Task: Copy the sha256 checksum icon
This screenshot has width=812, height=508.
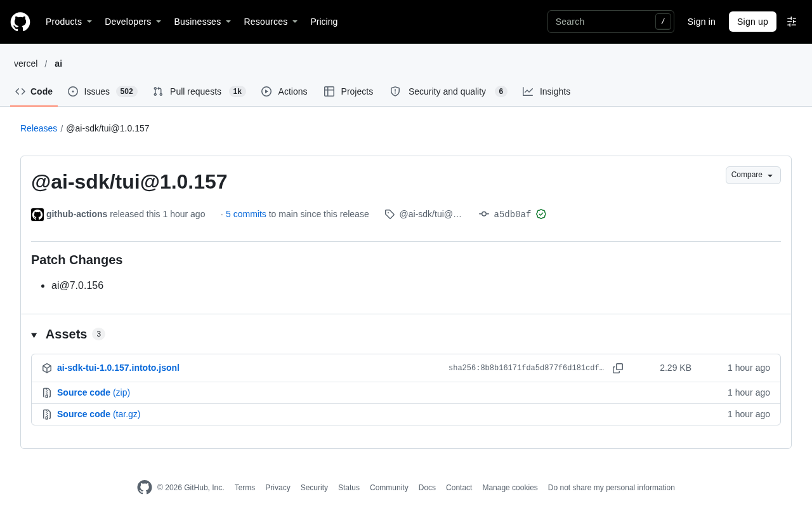Action: 618,368
